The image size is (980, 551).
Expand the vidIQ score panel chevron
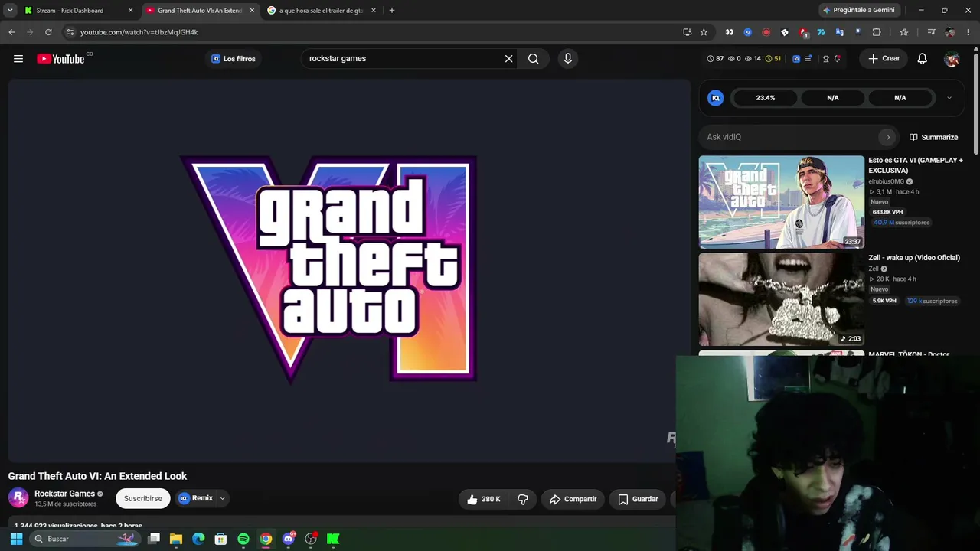coord(949,98)
